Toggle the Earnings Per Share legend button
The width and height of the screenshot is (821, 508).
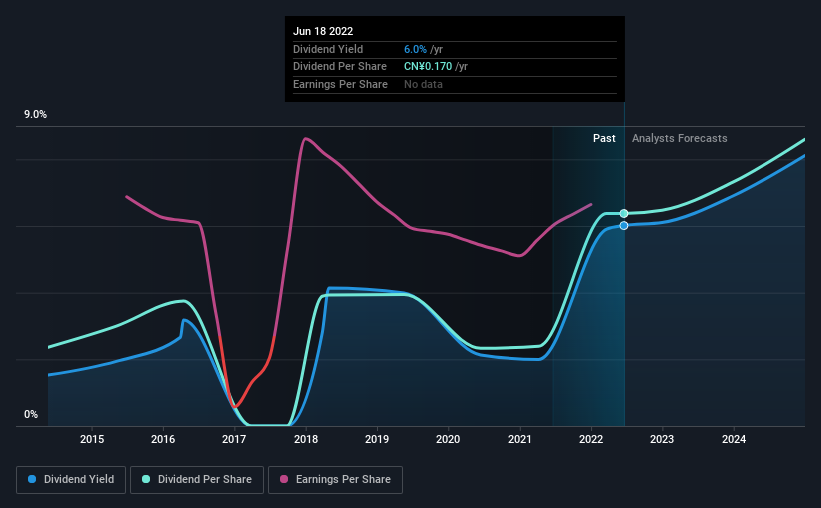click(x=335, y=480)
